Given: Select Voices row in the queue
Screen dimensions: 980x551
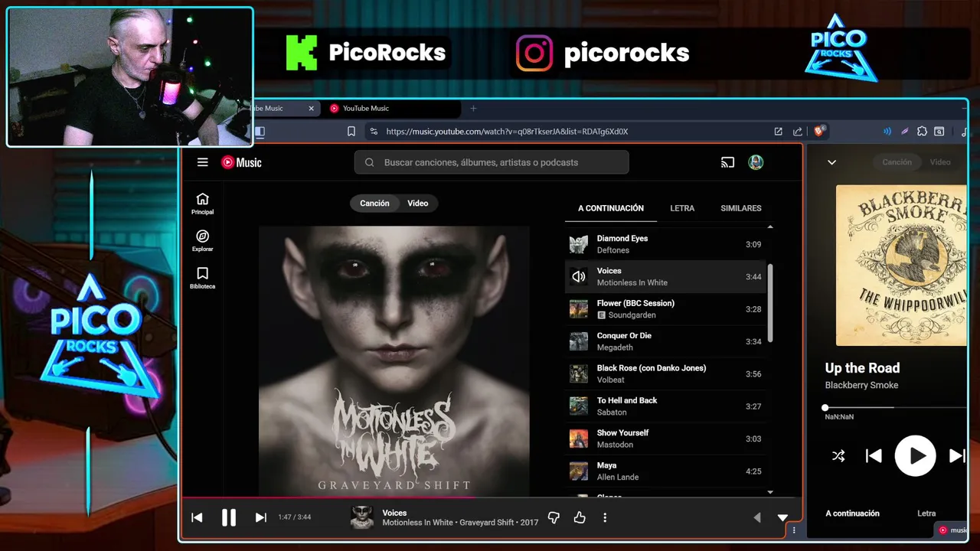Looking at the screenshot, I should [665, 276].
